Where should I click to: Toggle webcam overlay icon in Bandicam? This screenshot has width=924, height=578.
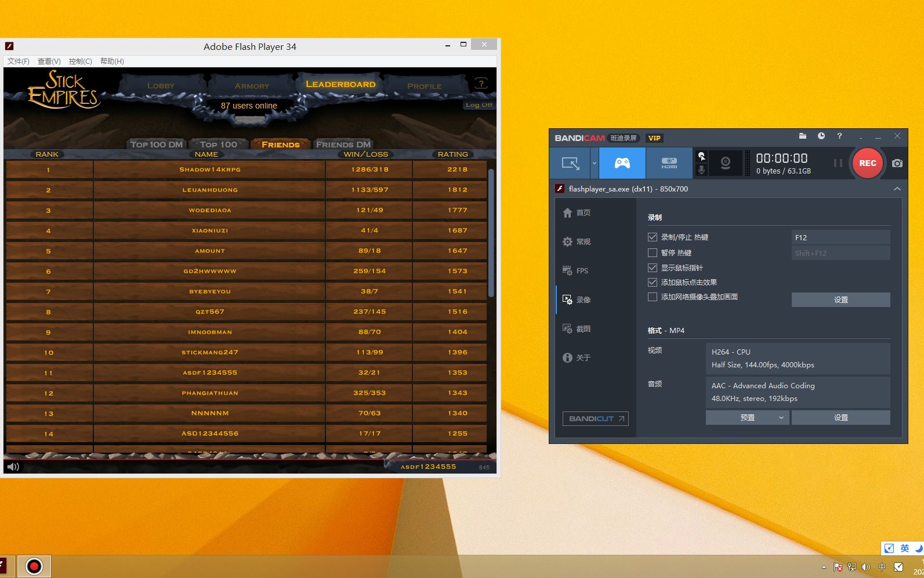(x=725, y=163)
